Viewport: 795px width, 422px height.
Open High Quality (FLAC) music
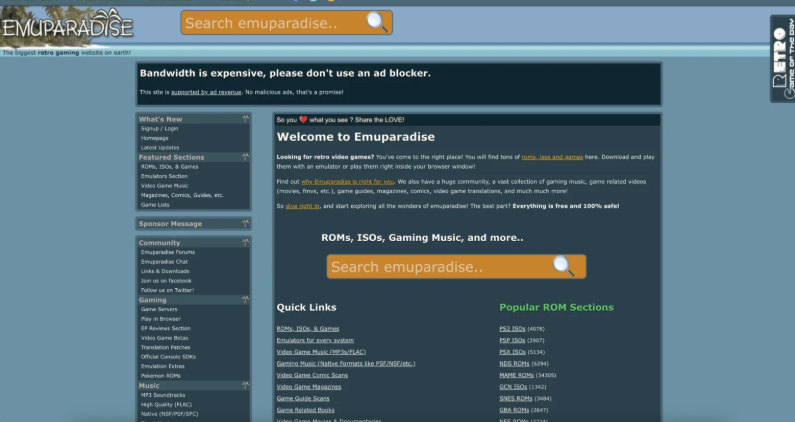click(x=166, y=405)
